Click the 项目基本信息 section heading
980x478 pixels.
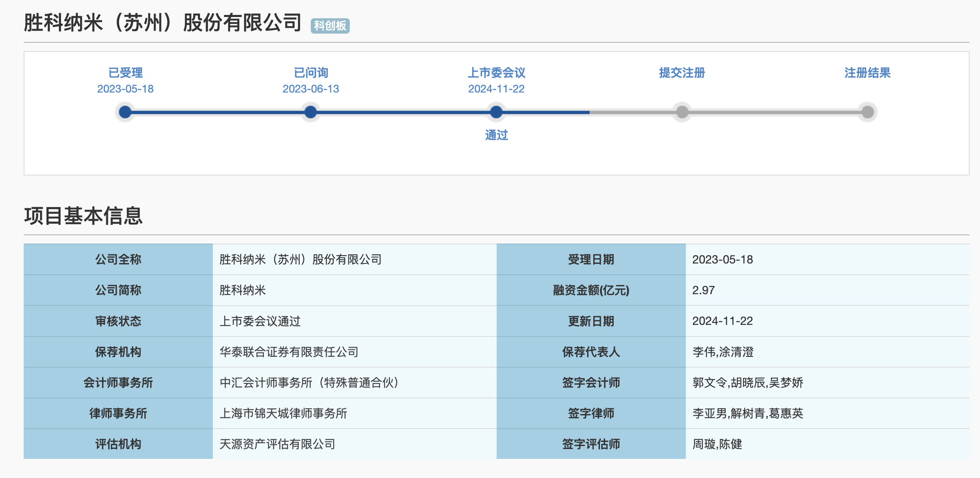(83, 216)
